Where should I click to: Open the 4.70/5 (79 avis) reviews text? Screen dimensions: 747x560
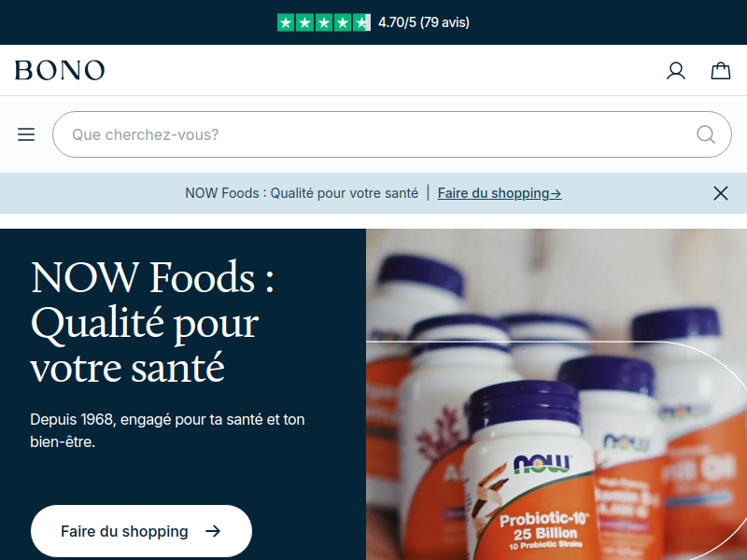pos(424,22)
